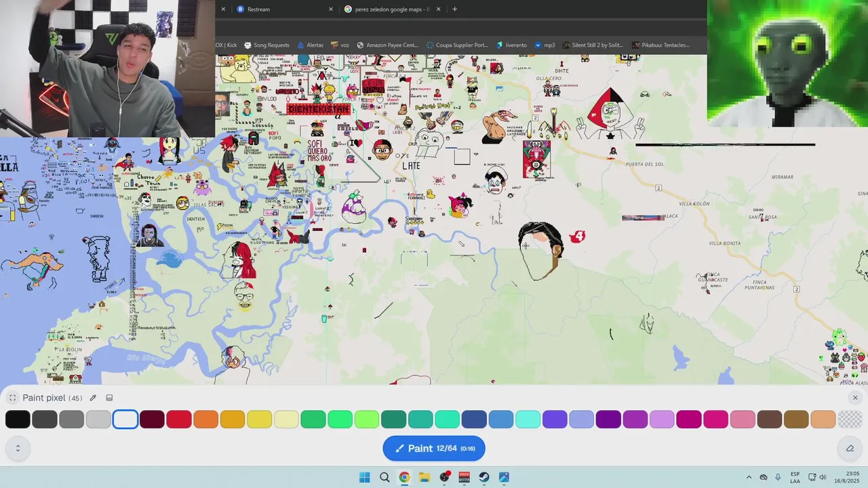Click the OBS icon with red badge in taskbar
868x488 pixels.
click(x=445, y=477)
